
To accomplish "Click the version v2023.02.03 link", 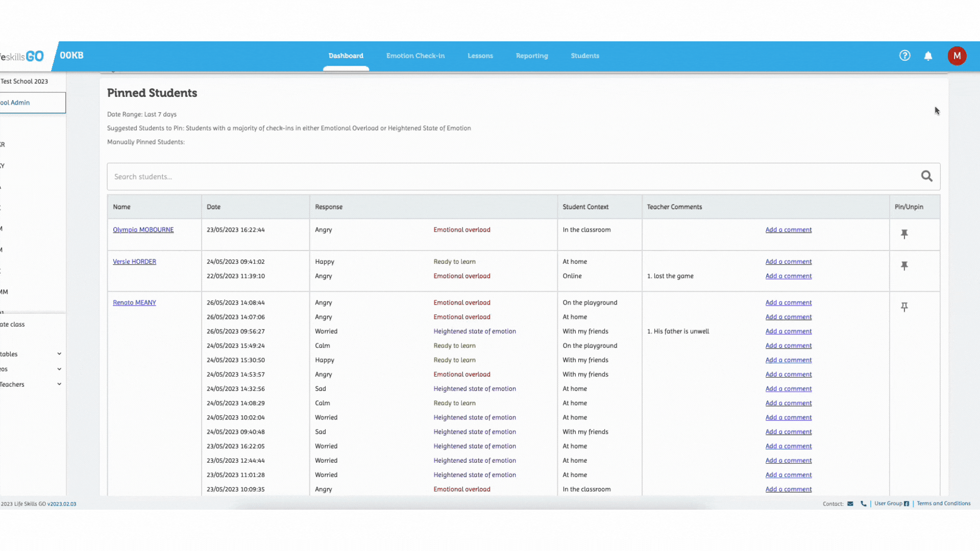I will pyautogui.click(x=62, y=504).
